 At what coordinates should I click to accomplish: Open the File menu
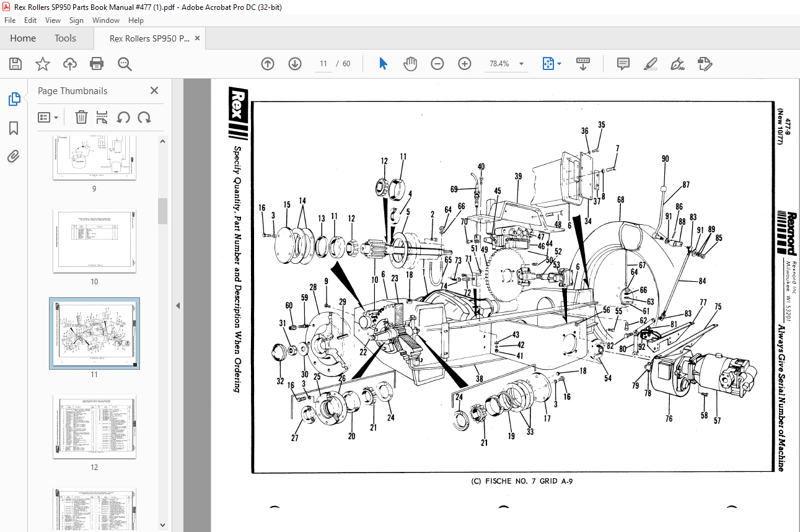coord(10,20)
